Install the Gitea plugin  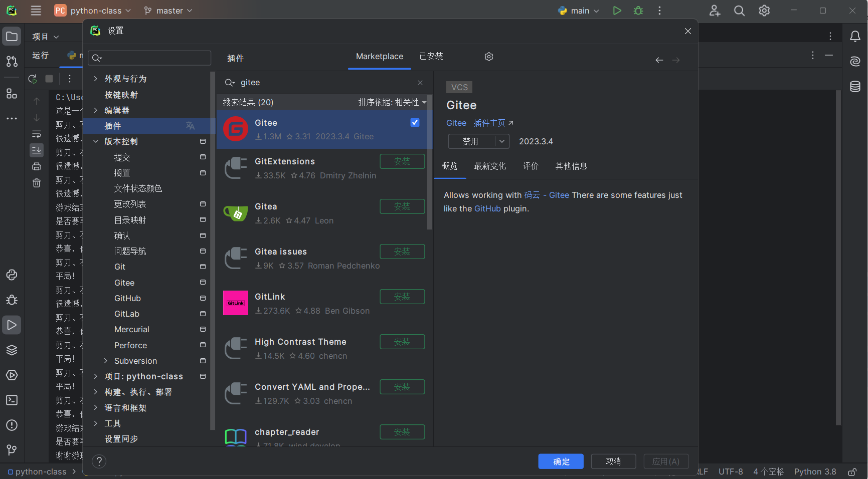click(x=402, y=206)
